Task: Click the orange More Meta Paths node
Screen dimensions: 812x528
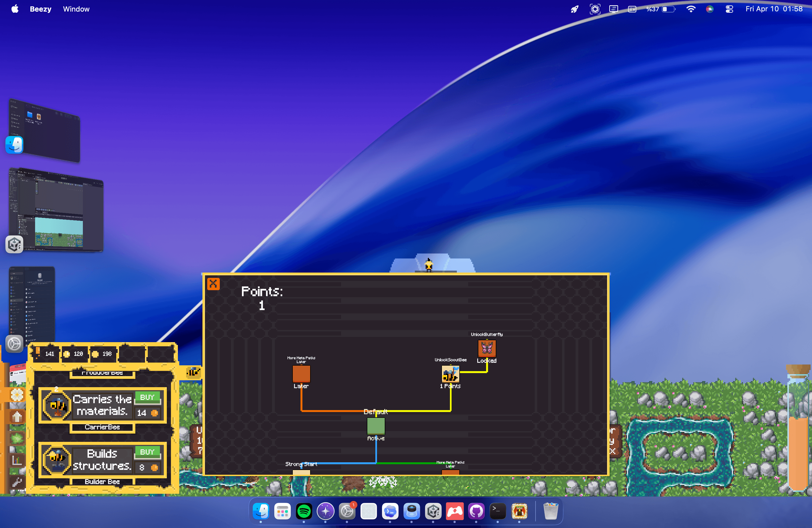Action: pyautogui.click(x=301, y=374)
